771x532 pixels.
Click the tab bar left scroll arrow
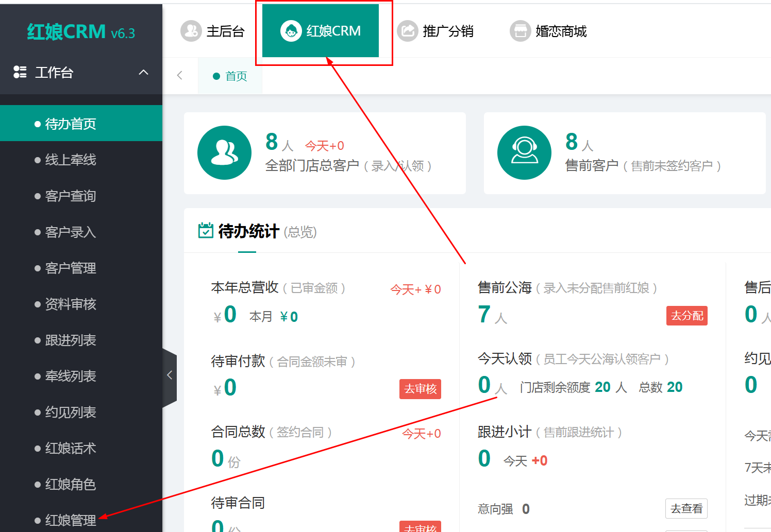pyautogui.click(x=180, y=75)
